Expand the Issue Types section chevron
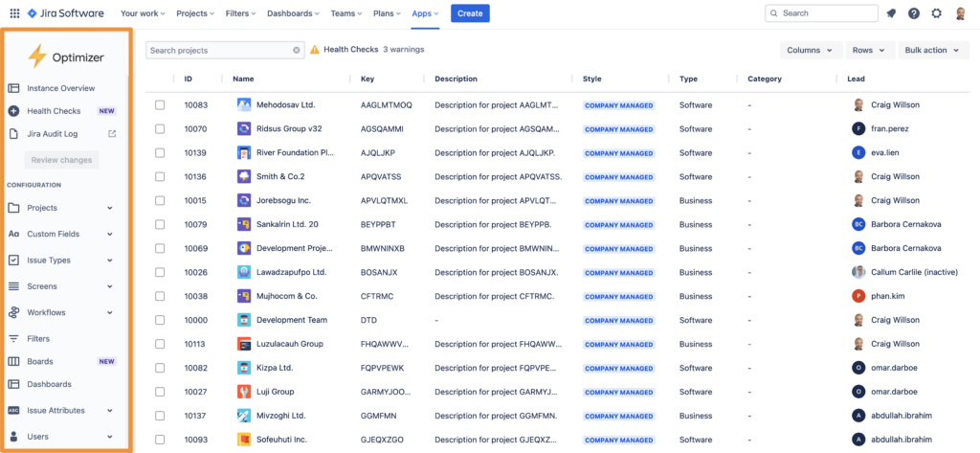Screen dimensions: 980x453 [110, 260]
